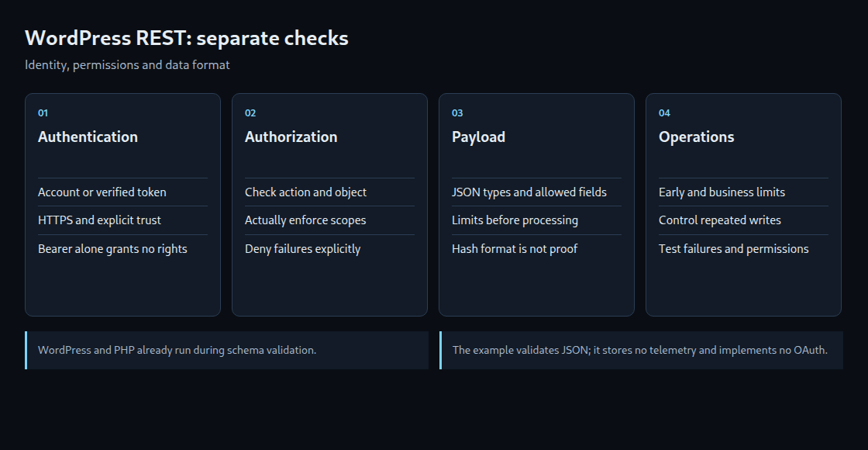The width and height of the screenshot is (868, 450).
Task: Select the '01' number label
Action: tap(43, 113)
